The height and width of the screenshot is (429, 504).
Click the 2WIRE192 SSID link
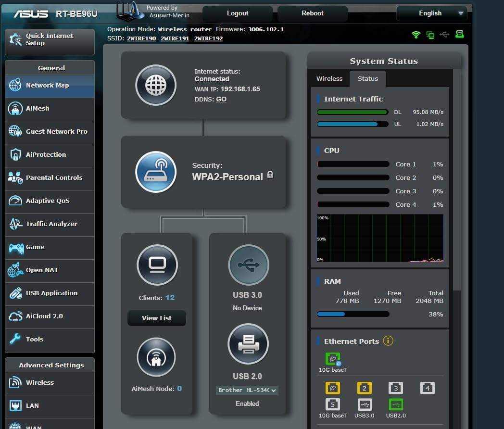(x=208, y=38)
